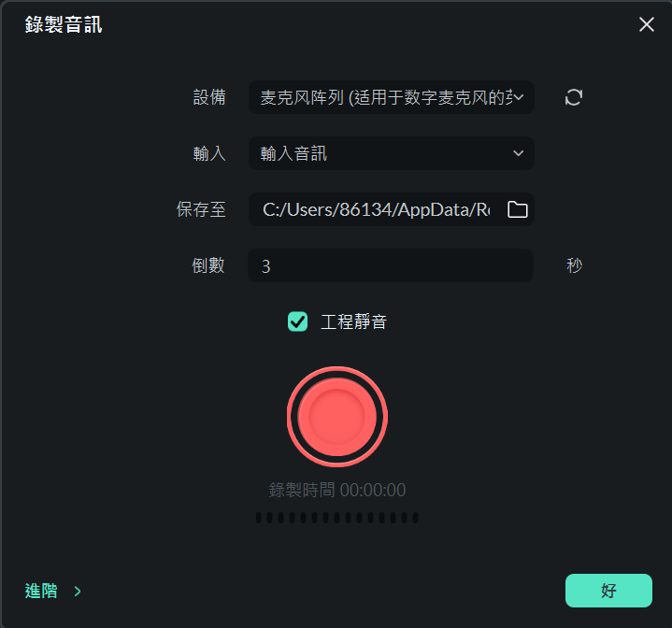
Task: Toggle the 工程靜音 checkbox
Action: pyautogui.click(x=297, y=321)
